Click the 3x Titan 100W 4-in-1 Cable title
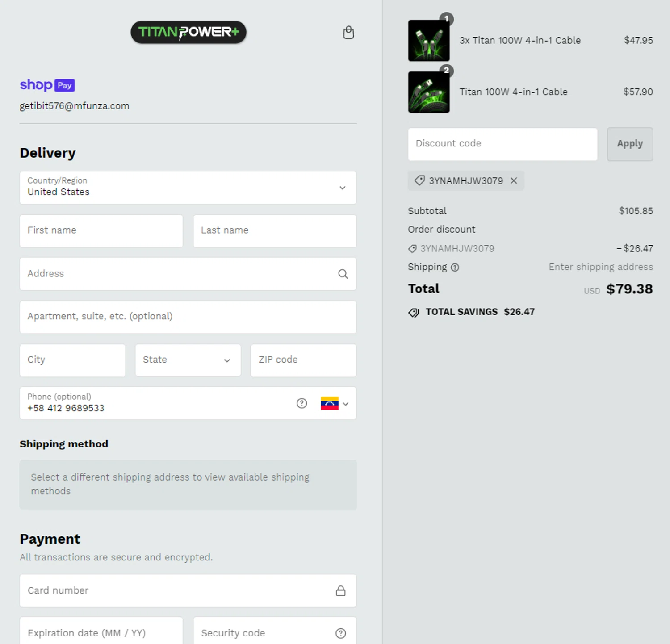The image size is (670, 644). pyautogui.click(x=520, y=40)
